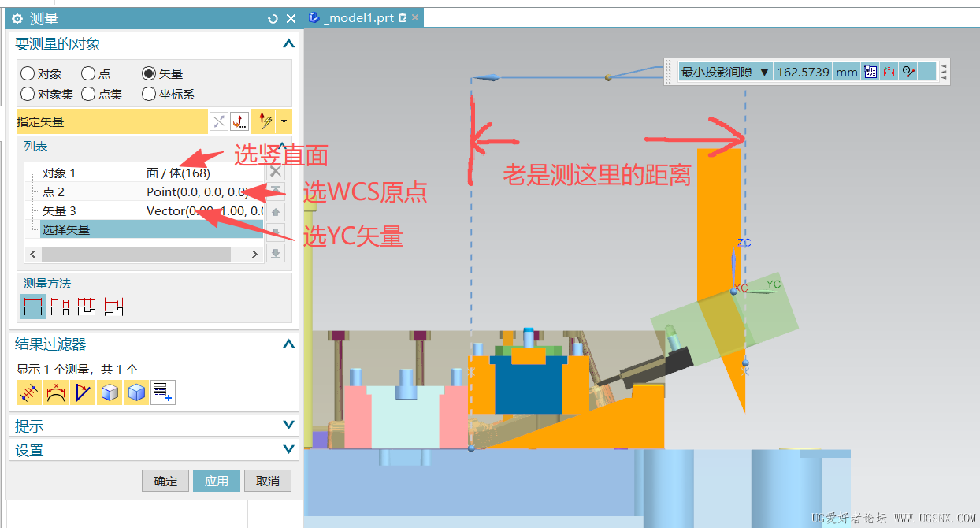
Task: Select the third measurement method icon
Action: click(x=87, y=307)
